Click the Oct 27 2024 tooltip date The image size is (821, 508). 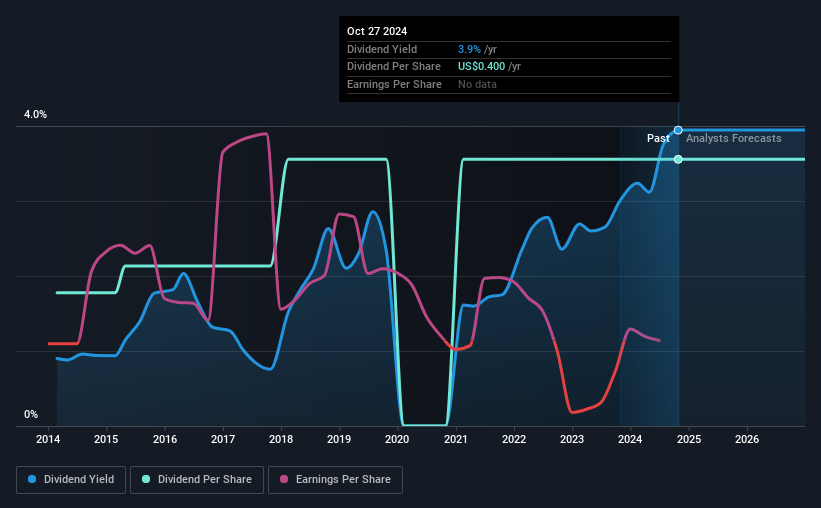click(x=377, y=31)
